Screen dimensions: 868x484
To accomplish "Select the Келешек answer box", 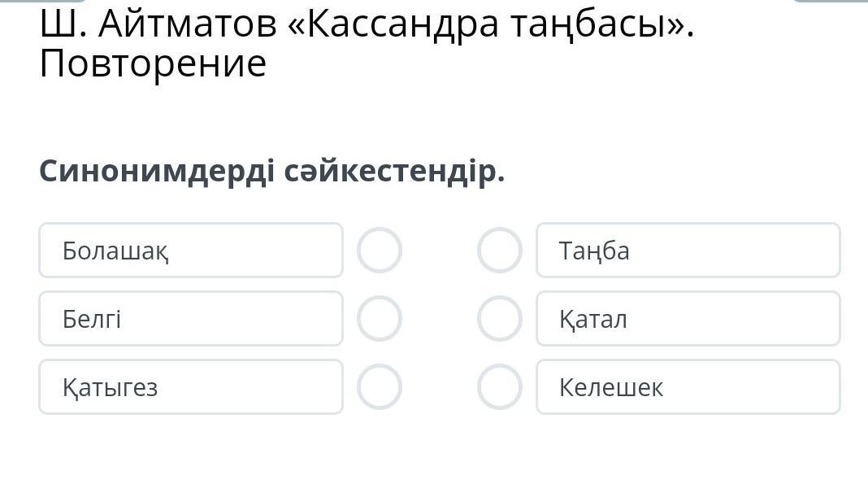I will coord(688,387).
